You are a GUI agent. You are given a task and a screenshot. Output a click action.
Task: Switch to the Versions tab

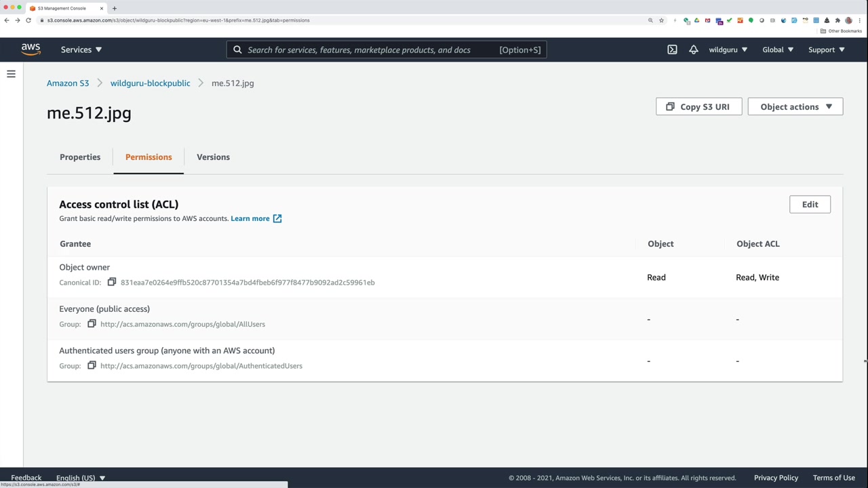point(213,157)
